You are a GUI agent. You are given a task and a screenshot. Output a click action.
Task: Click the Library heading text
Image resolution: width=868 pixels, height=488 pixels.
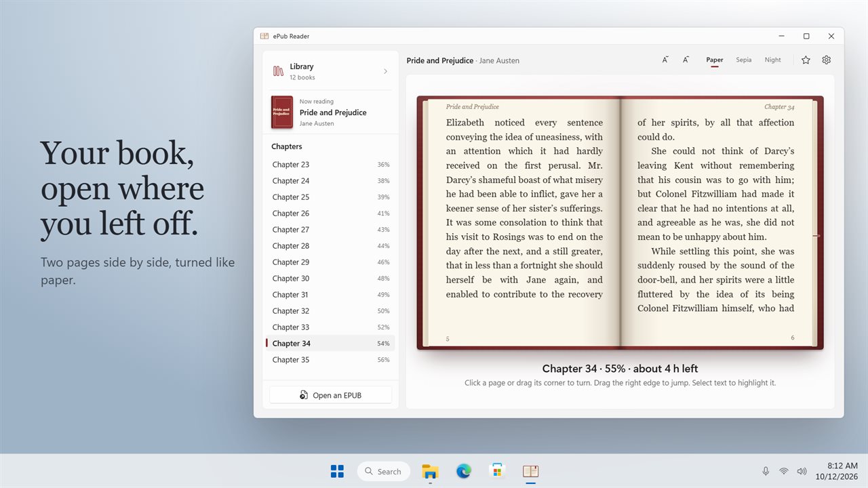302,66
